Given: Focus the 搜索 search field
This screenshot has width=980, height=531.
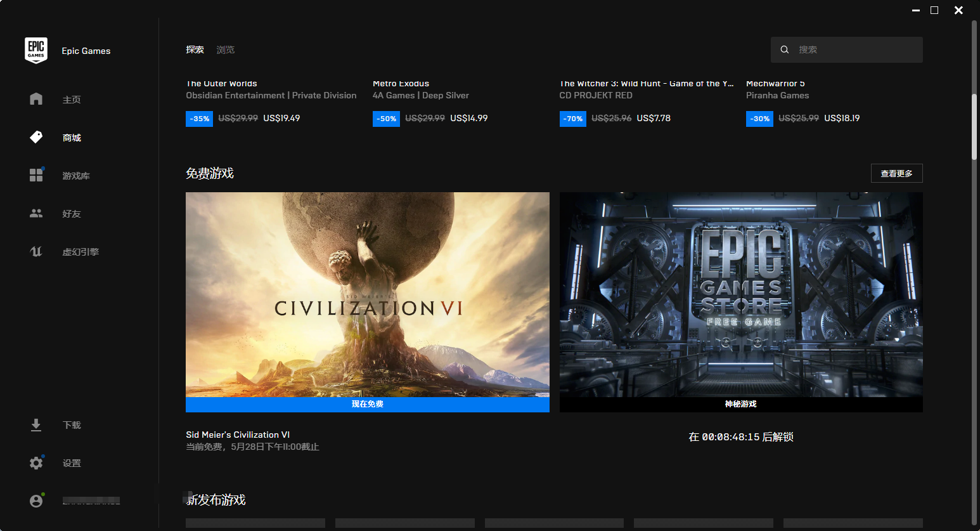Looking at the screenshot, I should [x=847, y=49].
